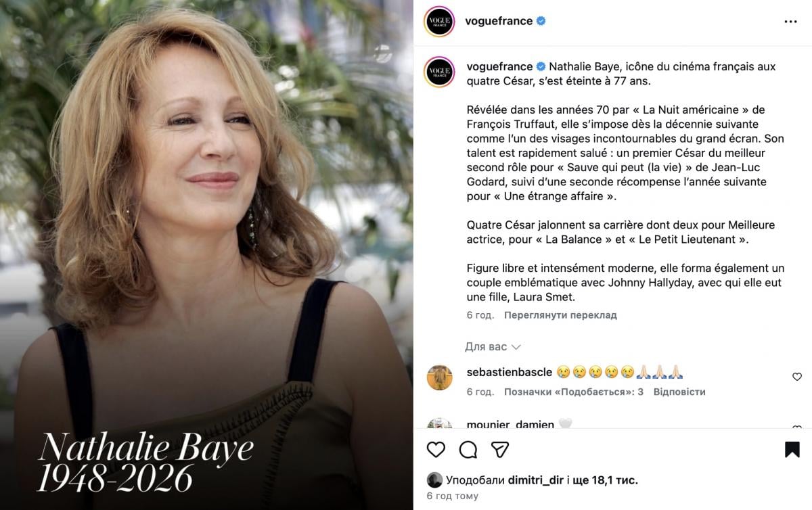
Task: Share the post using the paper plane icon
Action: [500, 450]
